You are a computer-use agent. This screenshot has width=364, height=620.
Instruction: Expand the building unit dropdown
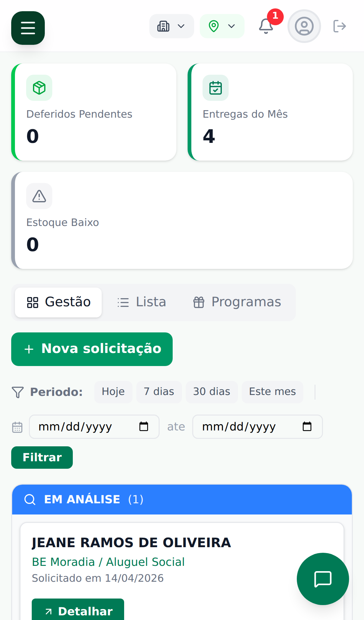tap(171, 26)
